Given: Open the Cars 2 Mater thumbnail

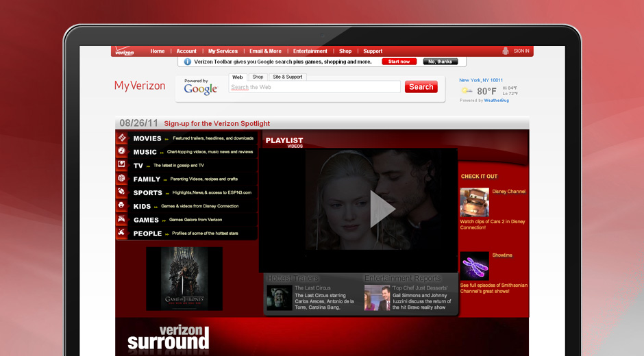Looking at the screenshot, I should pyautogui.click(x=474, y=203).
